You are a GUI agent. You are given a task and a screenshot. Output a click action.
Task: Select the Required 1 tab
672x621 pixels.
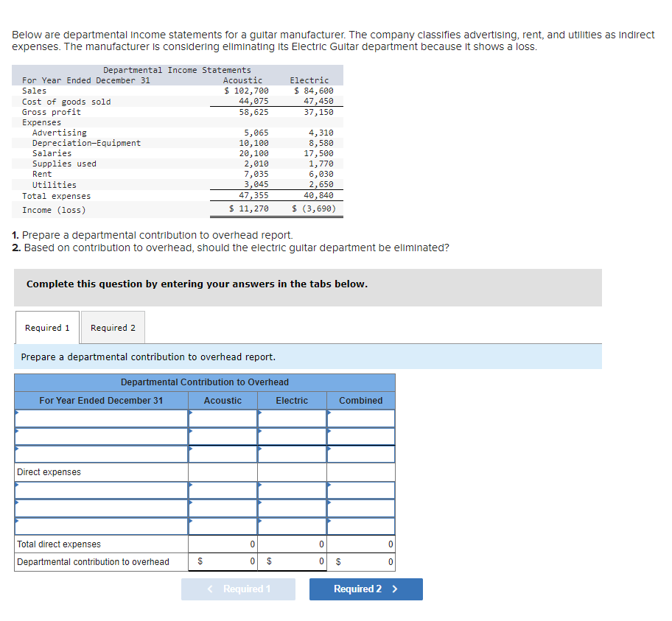pos(46,327)
